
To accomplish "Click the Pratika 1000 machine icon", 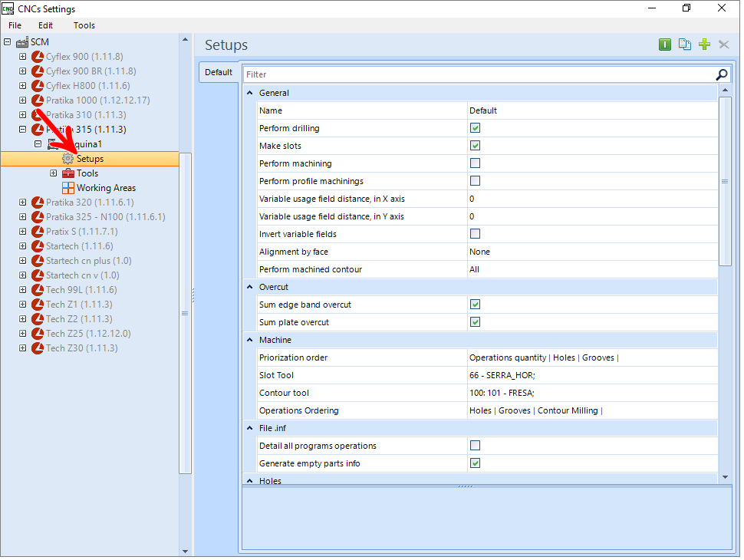I will [38, 100].
